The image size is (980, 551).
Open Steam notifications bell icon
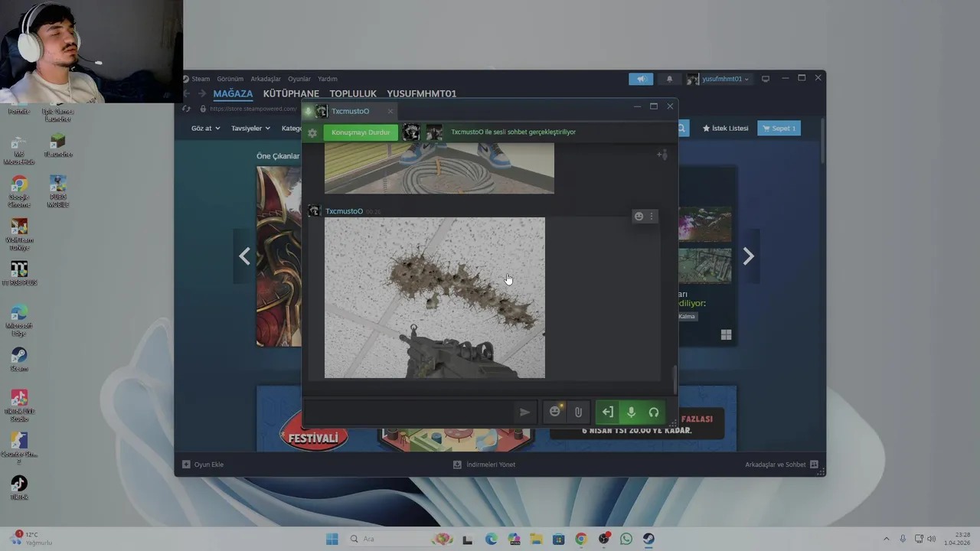coord(669,79)
